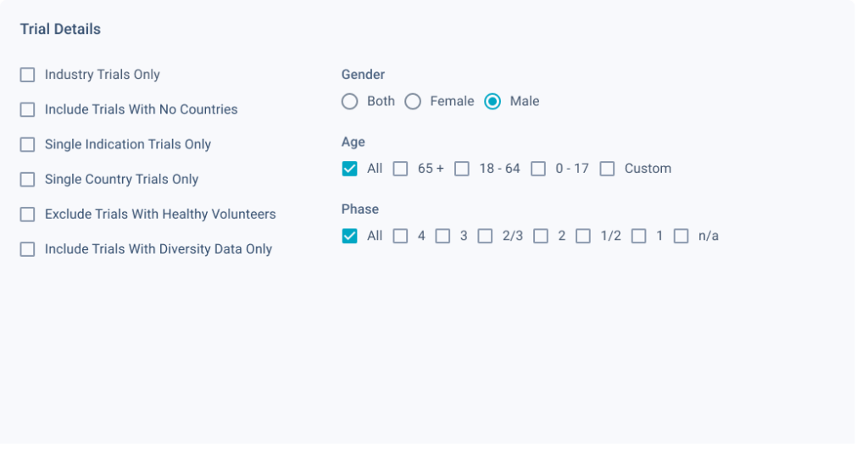Tick the 18 - 64 age checkbox
868x457 pixels.
[x=462, y=169]
